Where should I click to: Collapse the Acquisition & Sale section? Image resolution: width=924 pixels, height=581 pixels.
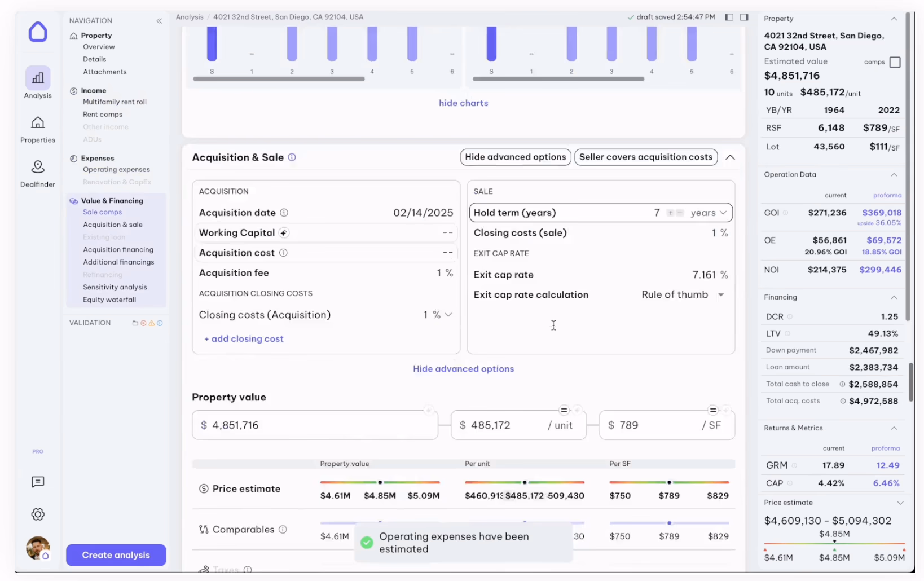tap(730, 157)
